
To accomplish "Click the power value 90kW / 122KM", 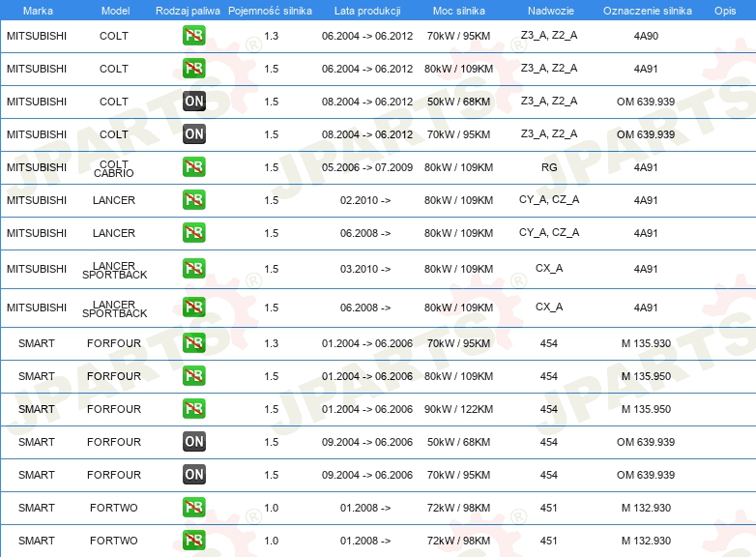I will coord(458,409).
